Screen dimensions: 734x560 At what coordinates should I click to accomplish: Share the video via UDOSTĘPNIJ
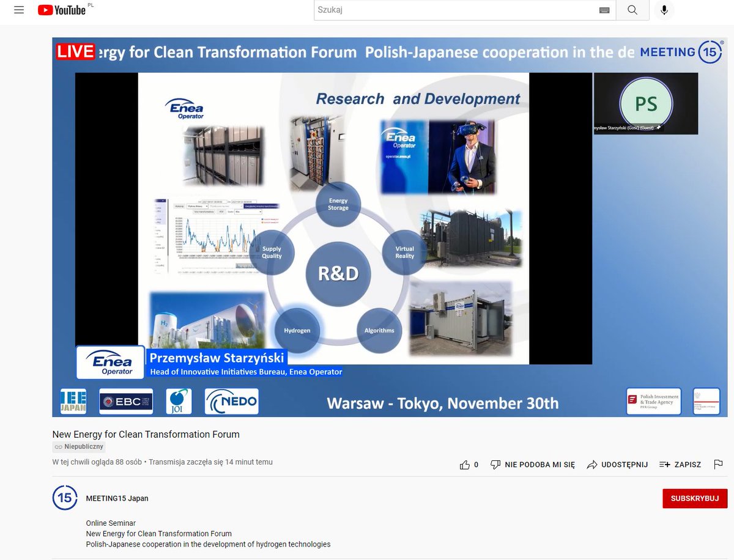pyautogui.click(x=617, y=465)
